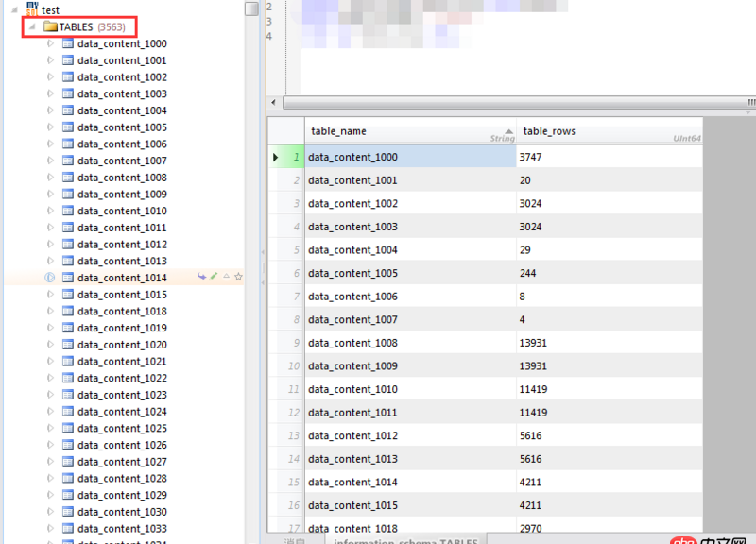This screenshot has width=756, height=544.
Task: Click the table icon of data_content_1000 in tree
Action: (68, 43)
